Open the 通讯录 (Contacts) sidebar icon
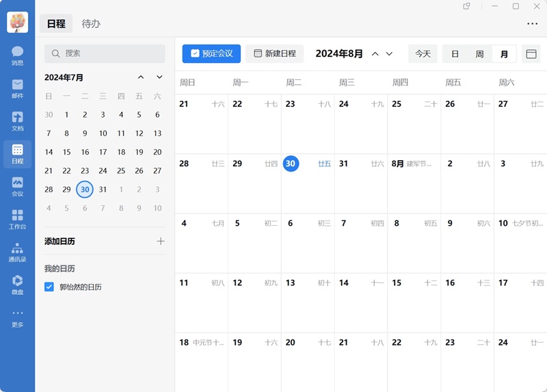The width and height of the screenshot is (547, 392). coord(17,252)
